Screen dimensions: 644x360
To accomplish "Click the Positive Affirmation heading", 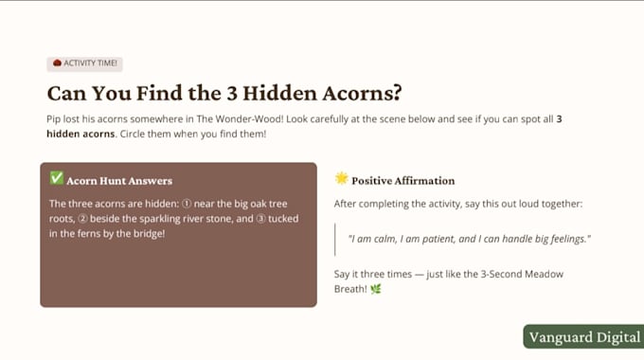I will click(402, 181).
